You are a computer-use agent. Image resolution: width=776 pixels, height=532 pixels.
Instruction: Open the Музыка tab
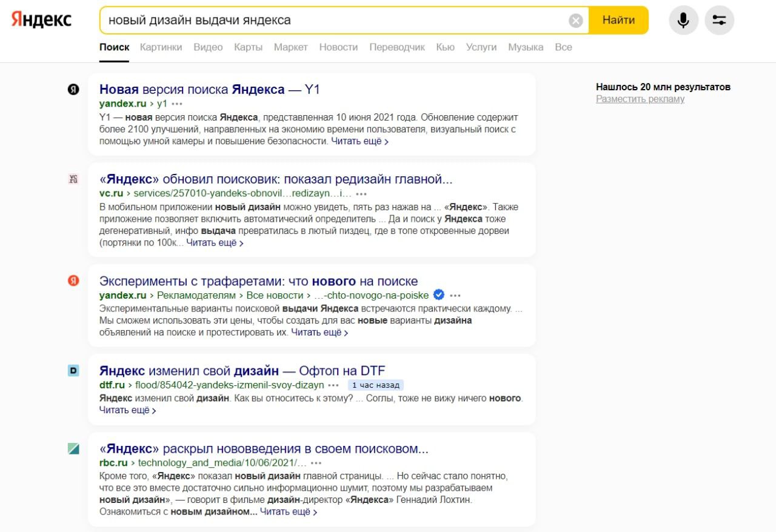click(x=526, y=47)
